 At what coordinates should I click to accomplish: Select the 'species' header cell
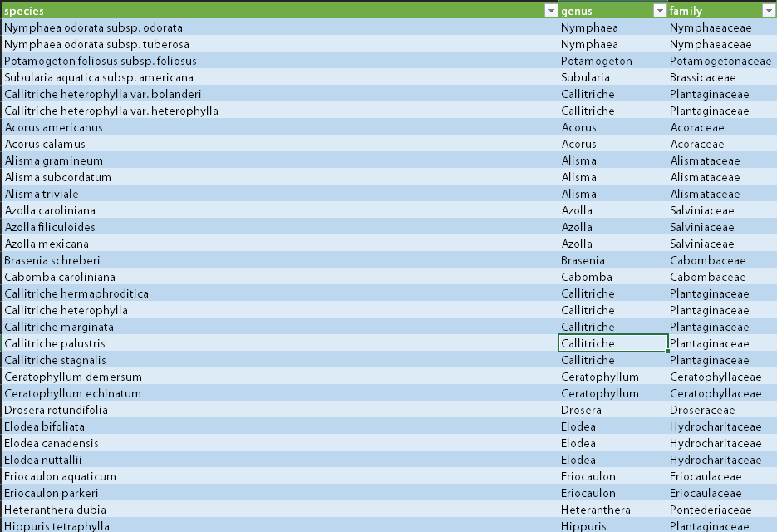click(281, 11)
